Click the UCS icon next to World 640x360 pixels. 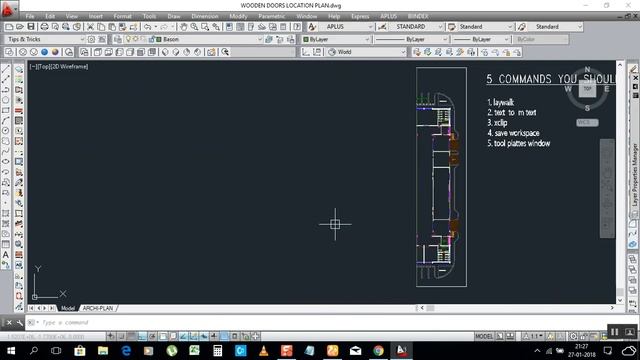(x=332, y=52)
